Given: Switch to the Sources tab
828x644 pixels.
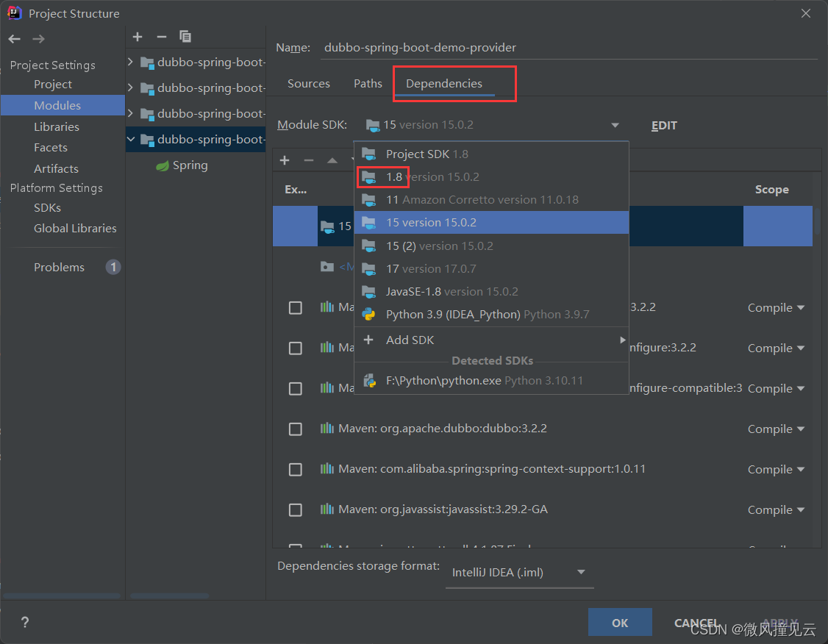Looking at the screenshot, I should click(x=309, y=83).
